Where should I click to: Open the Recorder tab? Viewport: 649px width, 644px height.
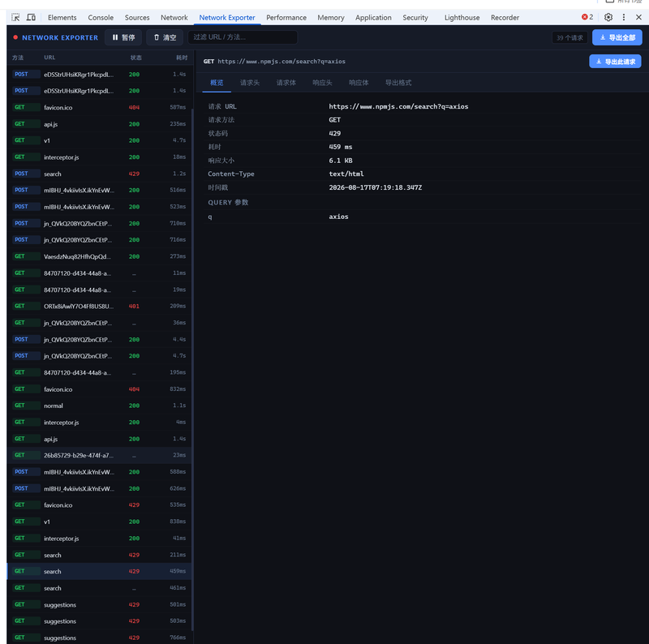click(505, 17)
